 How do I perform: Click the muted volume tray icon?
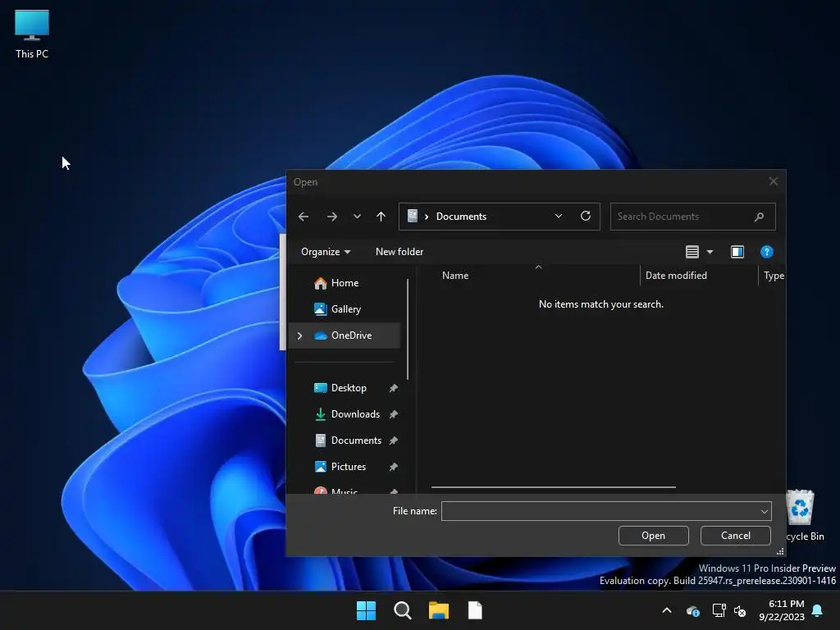click(740, 610)
